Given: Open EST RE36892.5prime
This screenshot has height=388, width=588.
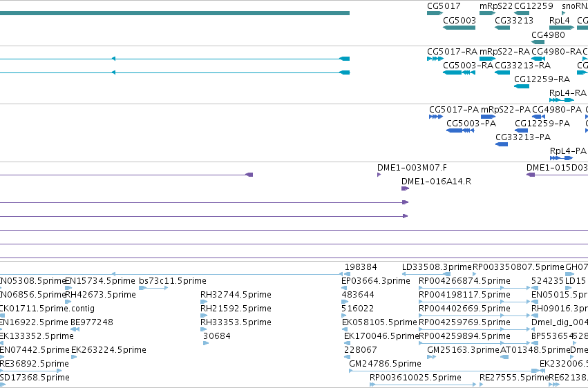Looking at the screenshot, I should pyautogui.click(x=35, y=364).
